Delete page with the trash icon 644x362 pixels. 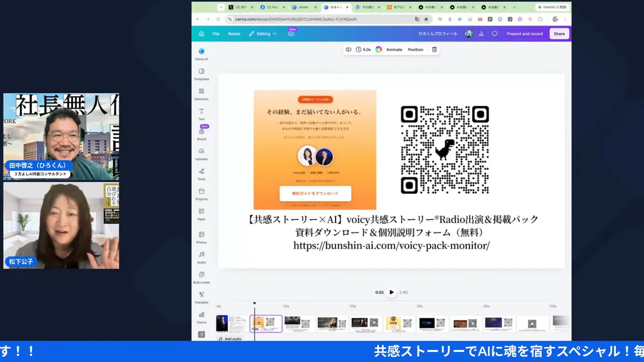pos(435,49)
